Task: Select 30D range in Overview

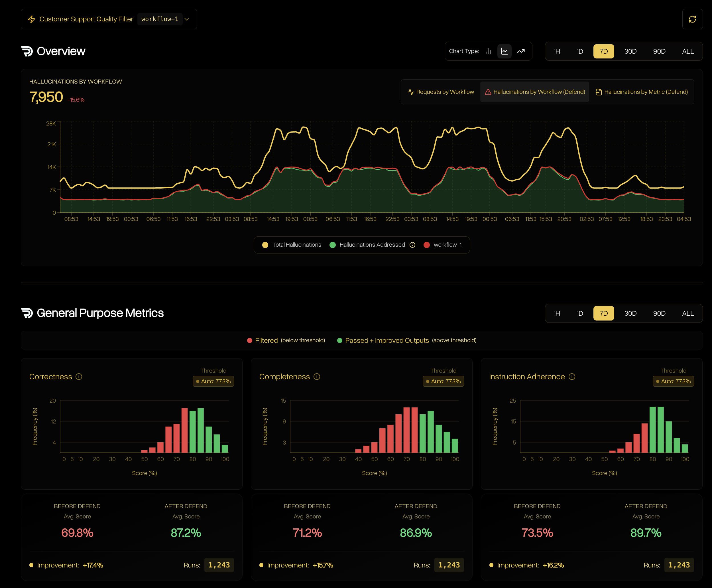Action: [630, 52]
